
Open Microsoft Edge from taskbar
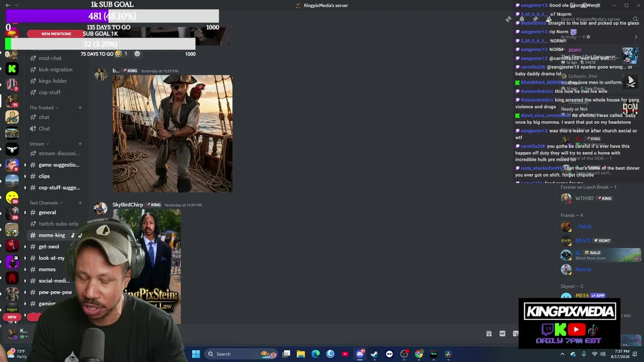[315, 354]
